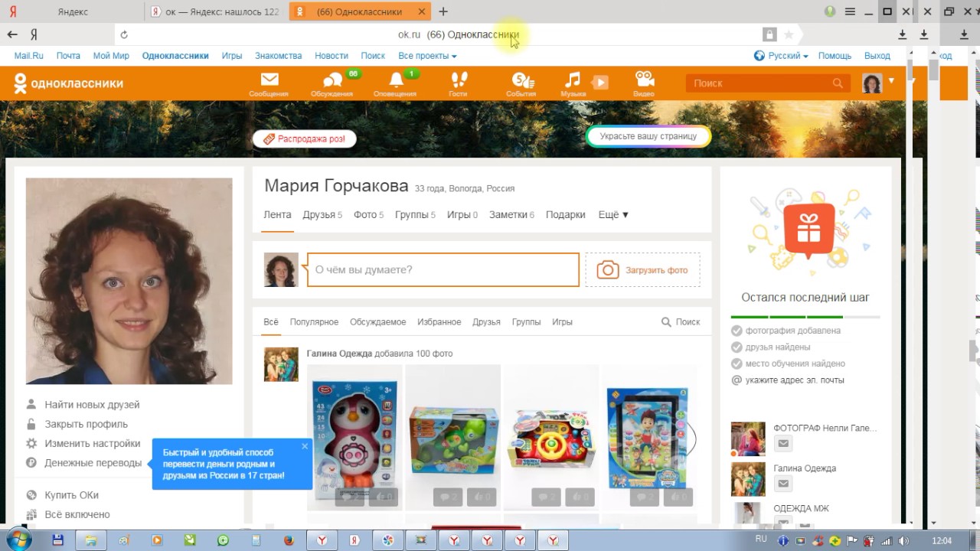Open Группы 5 profile tab
This screenshot has height=551, width=980.
click(x=415, y=215)
